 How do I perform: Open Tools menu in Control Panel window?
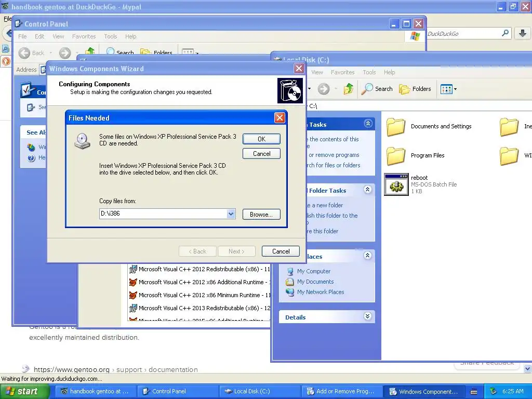(110, 36)
